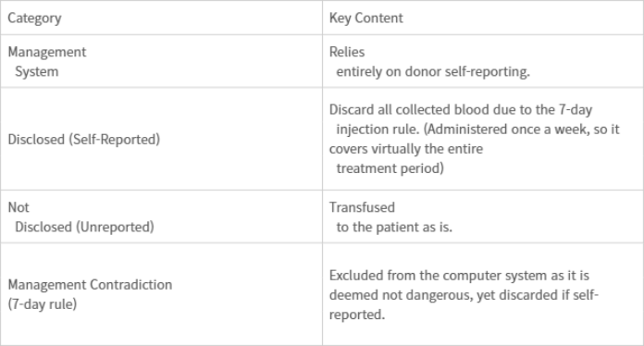This screenshot has width=644, height=346.
Task: Select the Disclosed (Self-Reported) cell
Action: tap(161, 139)
